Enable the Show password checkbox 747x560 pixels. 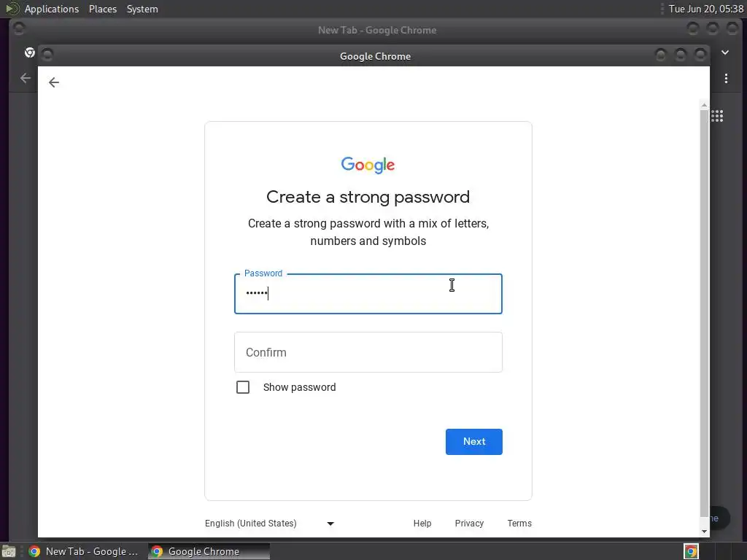click(243, 387)
